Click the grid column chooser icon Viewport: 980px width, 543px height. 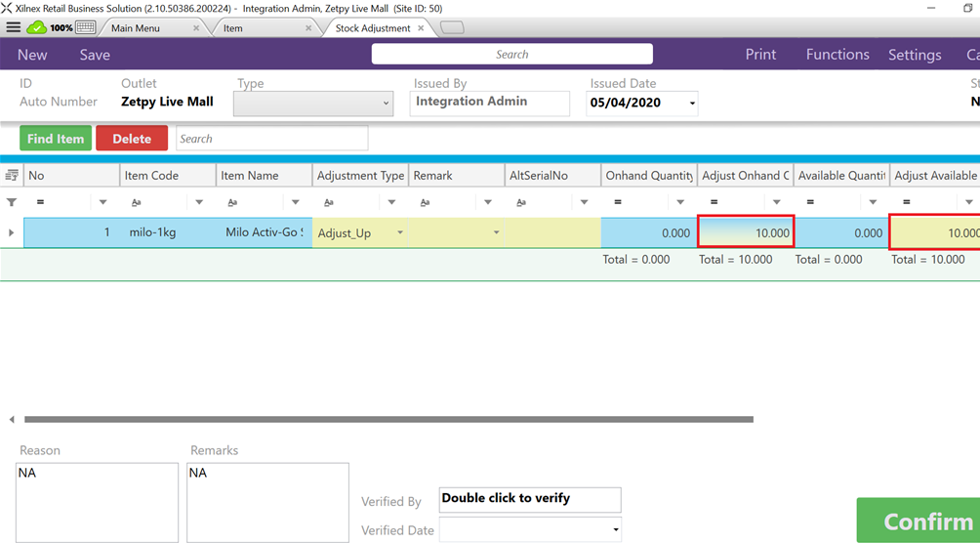coord(12,175)
